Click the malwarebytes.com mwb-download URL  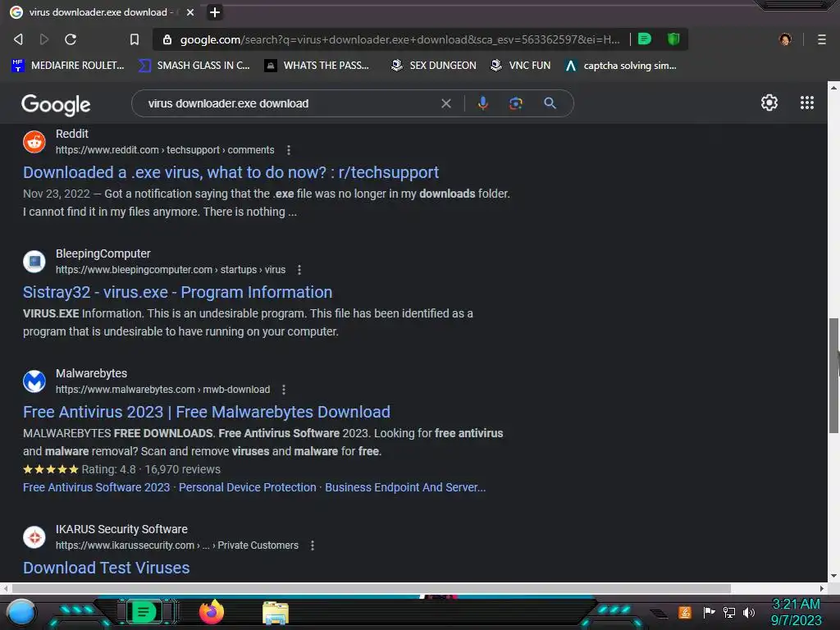coord(163,390)
